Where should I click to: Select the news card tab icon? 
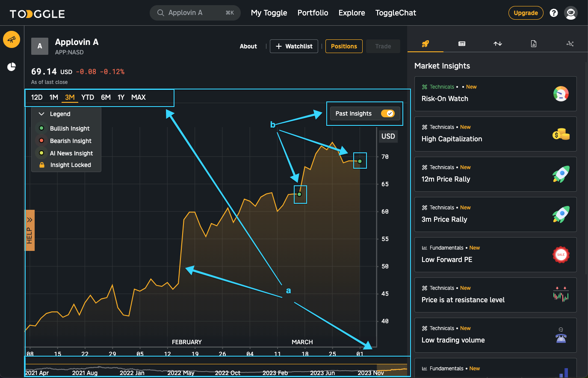(462, 44)
